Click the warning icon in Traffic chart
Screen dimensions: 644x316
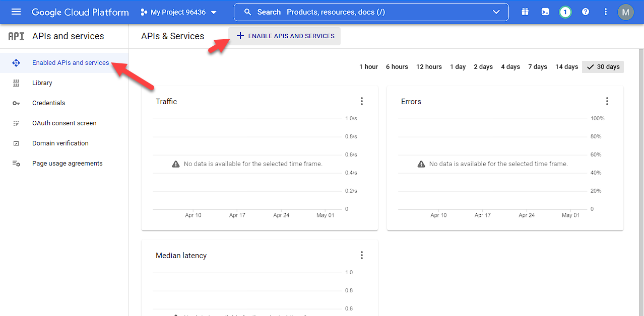176,164
